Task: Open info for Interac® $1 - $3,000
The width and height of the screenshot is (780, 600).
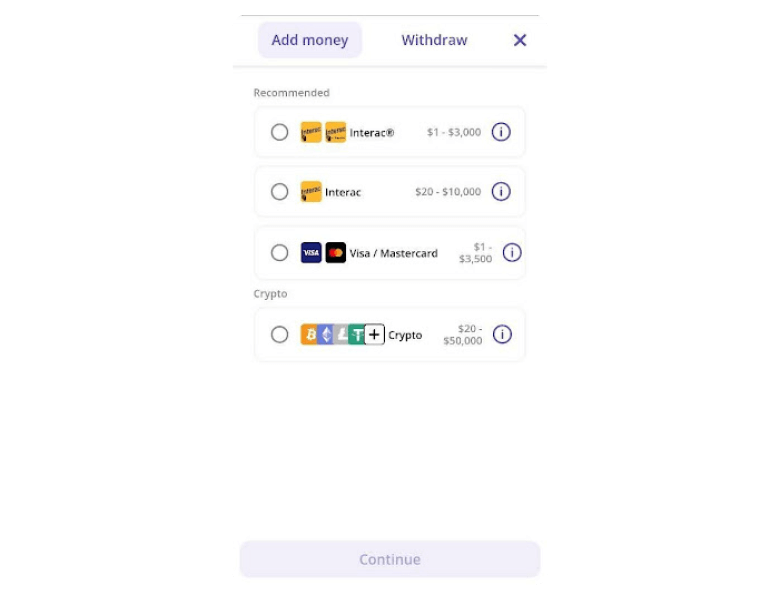Action: point(501,132)
